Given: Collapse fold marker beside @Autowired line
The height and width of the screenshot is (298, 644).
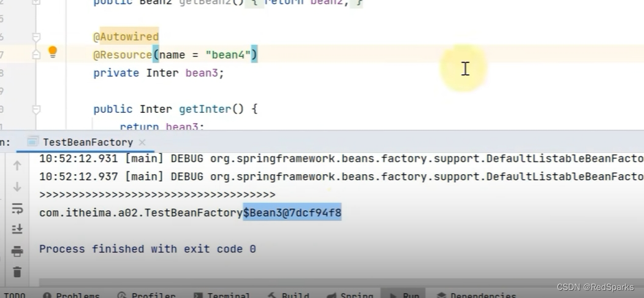Looking at the screenshot, I should [36, 37].
